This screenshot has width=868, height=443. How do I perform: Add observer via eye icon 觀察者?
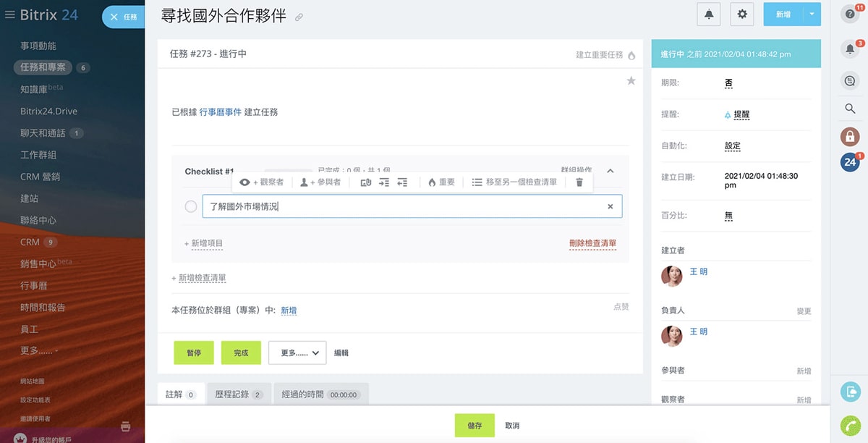pos(262,182)
